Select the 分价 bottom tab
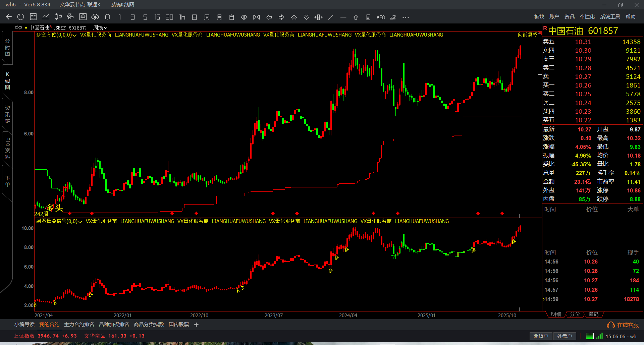Image resolution: width=644 pixels, height=345 pixels. [x=575, y=314]
